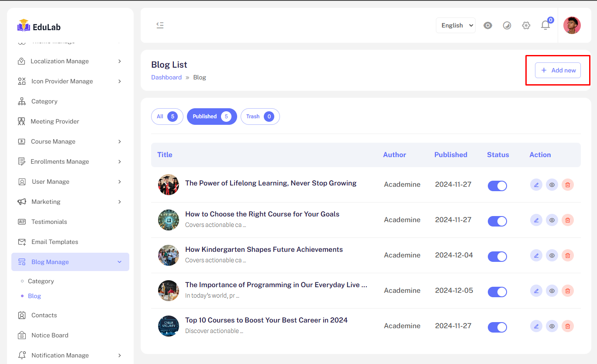The height and width of the screenshot is (364, 597).
Task: Toggle status of Lifelong Learning post
Action: click(x=497, y=185)
